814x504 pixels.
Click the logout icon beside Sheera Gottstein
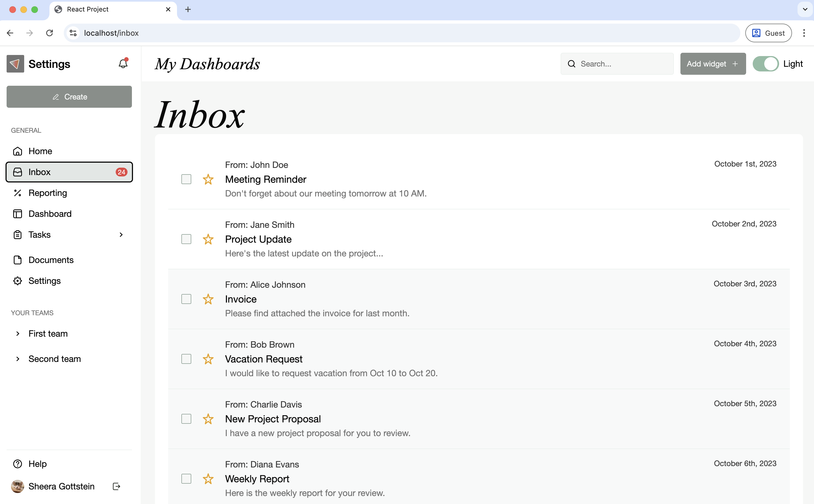(x=116, y=486)
